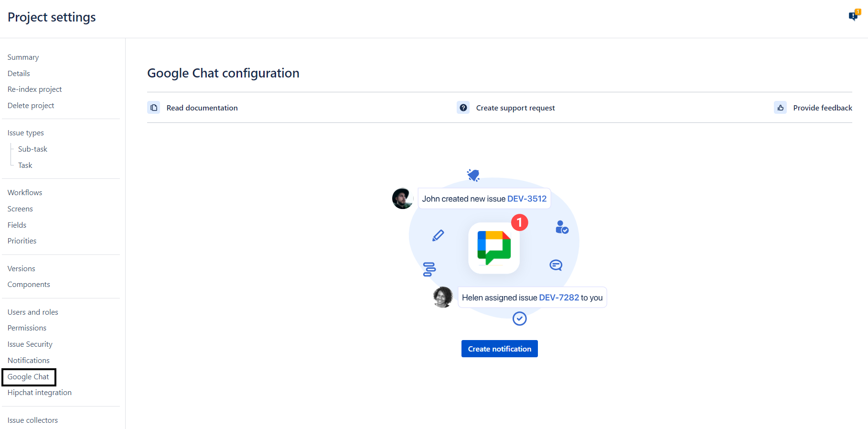Click Helen's avatar thumbnail in illustration
Viewport: 868px width, 429px height.
click(443, 297)
